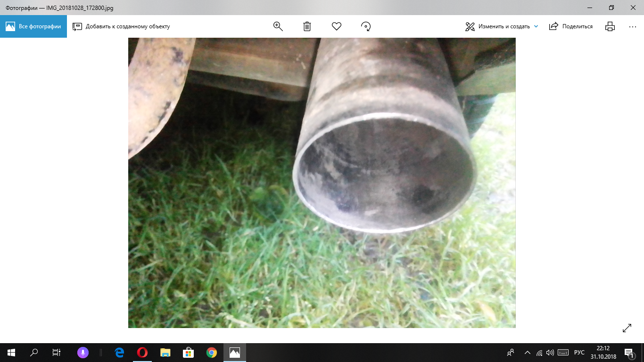Open Microsoft Store from the taskbar
The width and height of the screenshot is (644, 362).
point(188,353)
